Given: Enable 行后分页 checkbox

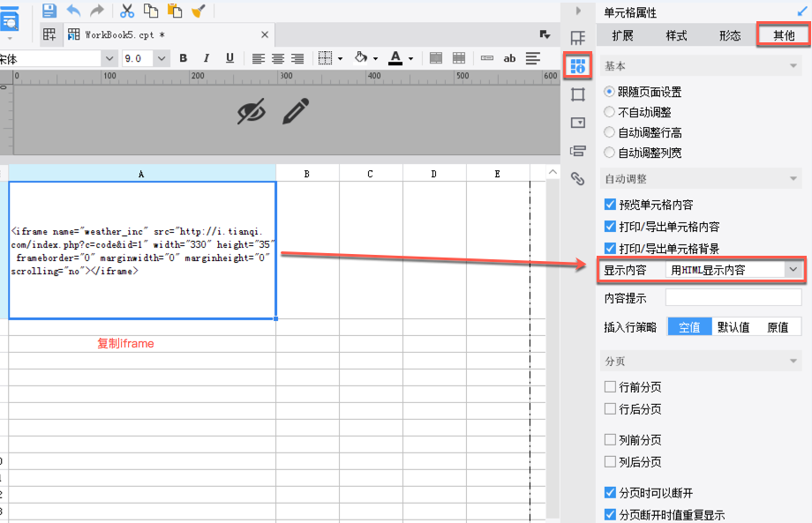Looking at the screenshot, I should pyautogui.click(x=610, y=408).
